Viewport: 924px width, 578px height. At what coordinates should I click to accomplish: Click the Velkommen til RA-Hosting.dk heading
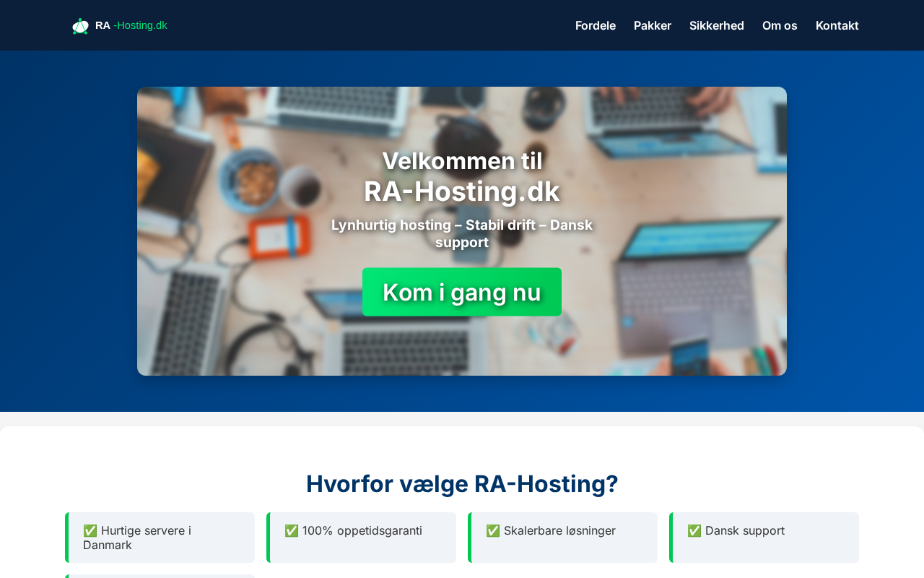point(462,176)
